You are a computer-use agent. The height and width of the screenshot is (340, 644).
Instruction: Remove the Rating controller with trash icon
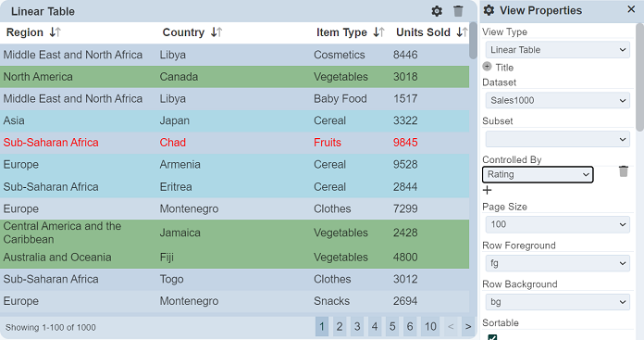624,171
